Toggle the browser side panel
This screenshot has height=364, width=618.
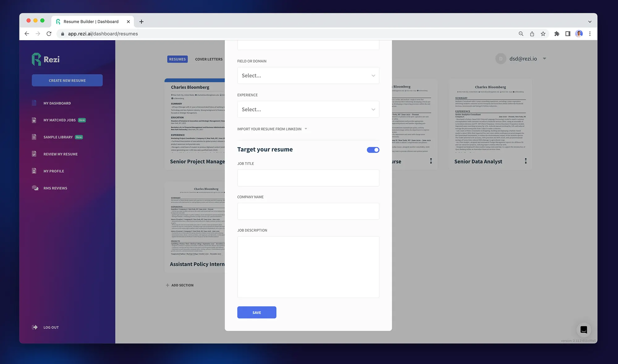[568, 34]
